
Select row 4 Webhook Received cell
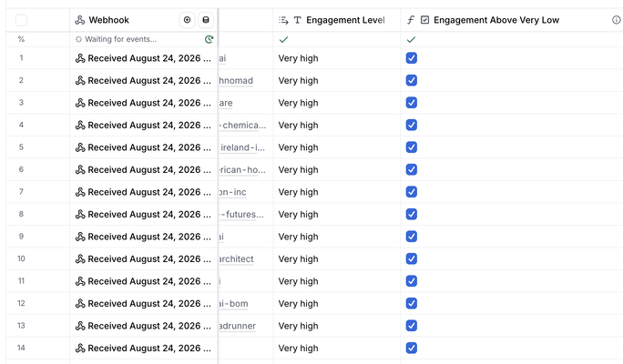(143, 125)
